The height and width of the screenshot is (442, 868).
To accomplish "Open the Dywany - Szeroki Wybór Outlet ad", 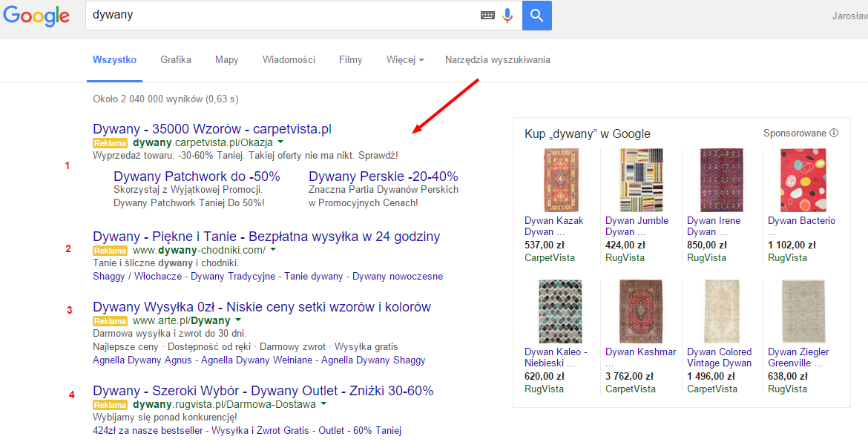I will [263, 391].
